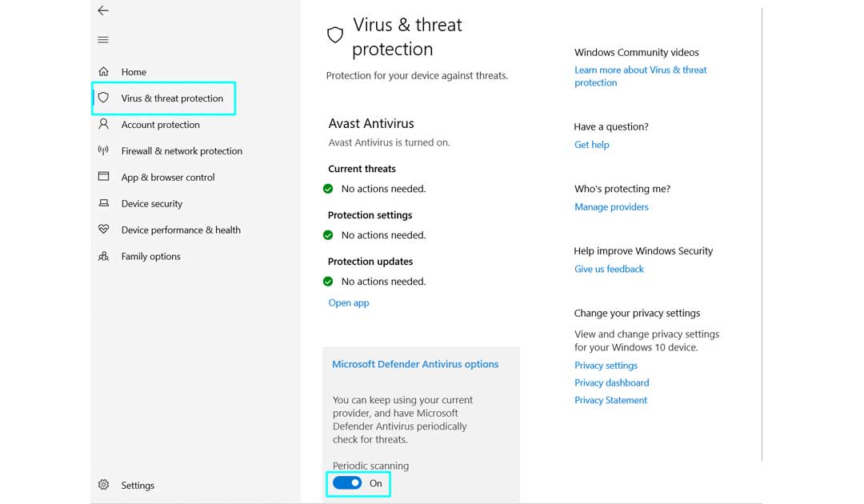
Task: Open Account protection via the person icon
Action: point(103,124)
